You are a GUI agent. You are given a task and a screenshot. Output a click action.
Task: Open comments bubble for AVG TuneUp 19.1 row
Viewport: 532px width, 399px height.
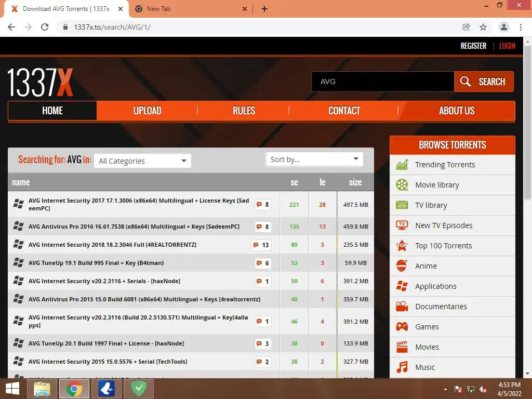point(263,263)
